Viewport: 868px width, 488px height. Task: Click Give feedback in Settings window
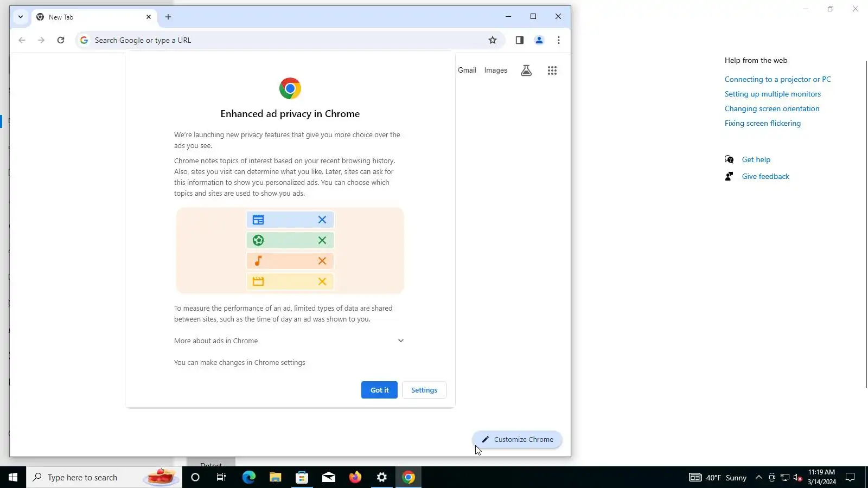[x=765, y=176]
